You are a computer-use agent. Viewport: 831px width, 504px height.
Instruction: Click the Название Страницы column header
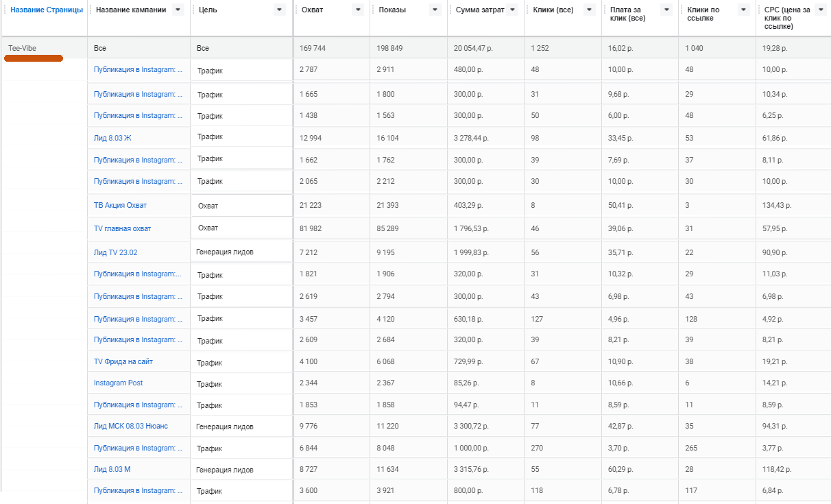point(47,10)
